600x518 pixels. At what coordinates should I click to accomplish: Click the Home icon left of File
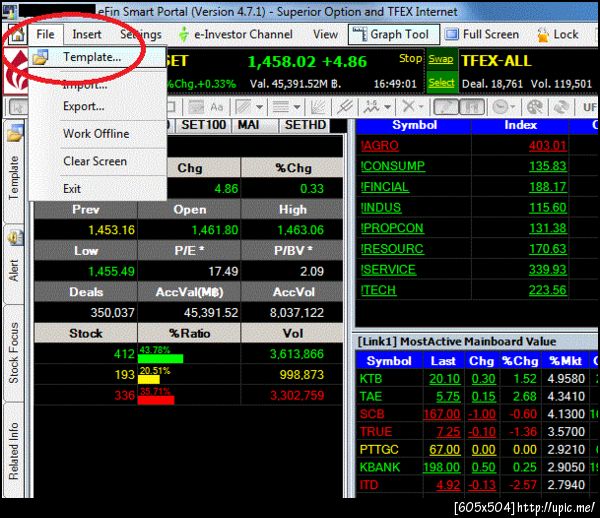[x=17, y=34]
